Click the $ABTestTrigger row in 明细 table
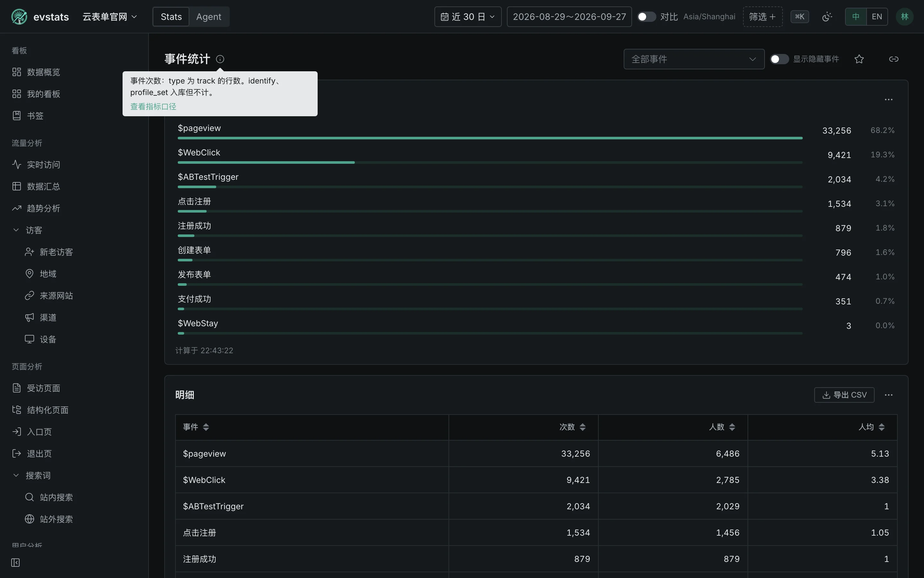Screen dimensions: 924x578 point(536,506)
